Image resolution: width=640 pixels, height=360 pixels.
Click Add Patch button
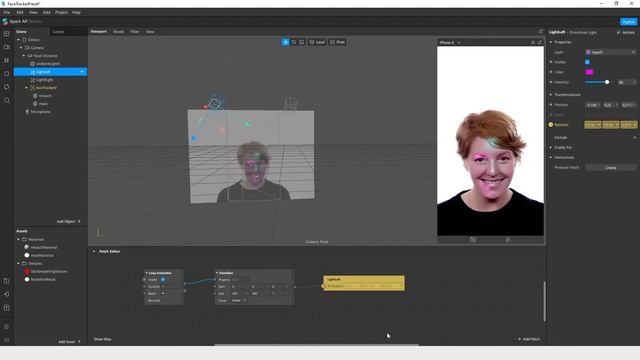click(529, 339)
